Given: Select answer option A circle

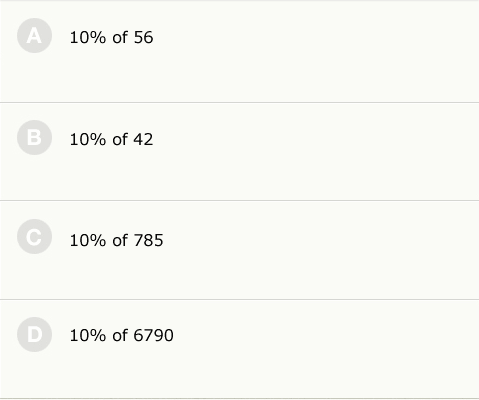Looking at the screenshot, I should click(34, 35).
